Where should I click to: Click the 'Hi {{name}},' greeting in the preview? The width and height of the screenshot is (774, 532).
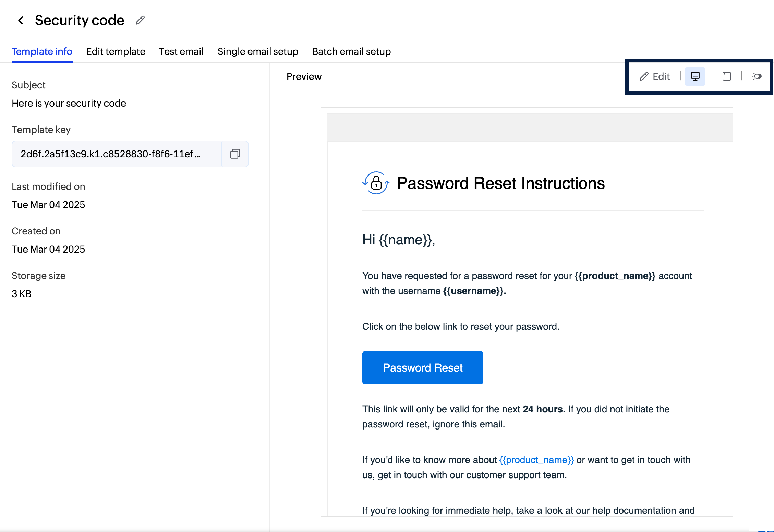399,240
